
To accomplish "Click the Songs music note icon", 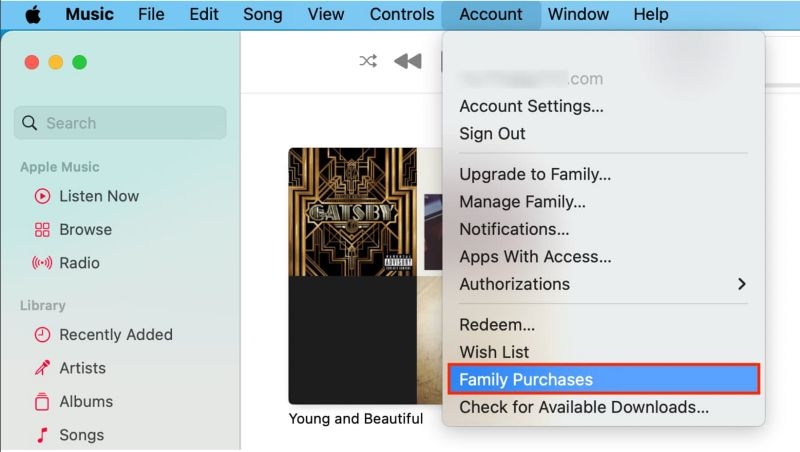I will [42, 435].
